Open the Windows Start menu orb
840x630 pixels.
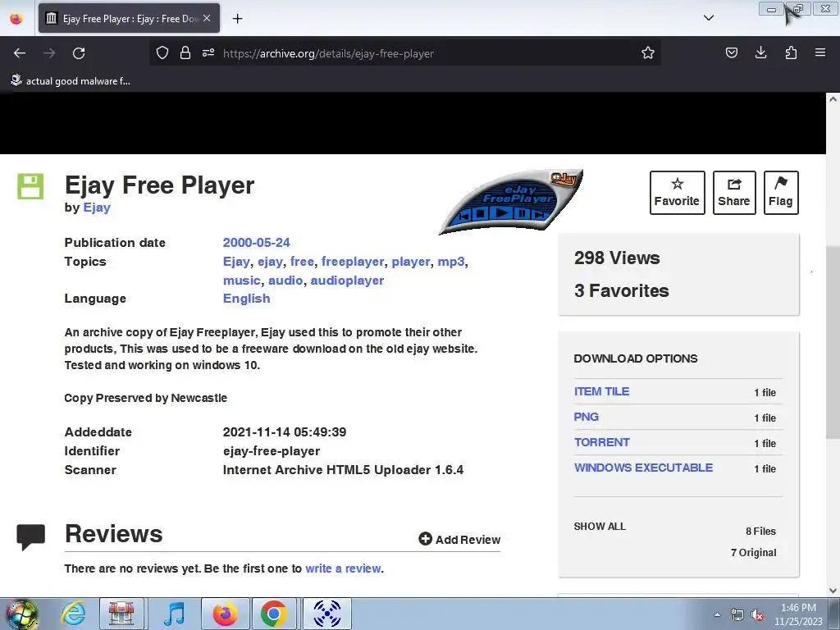click(21, 614)
